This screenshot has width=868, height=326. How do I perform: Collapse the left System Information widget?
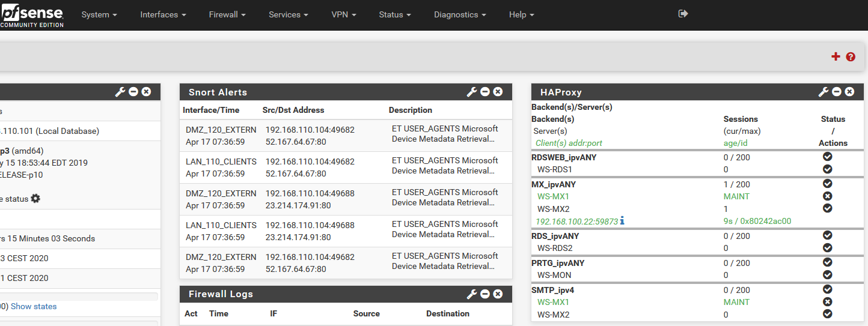tap(133, 92)
